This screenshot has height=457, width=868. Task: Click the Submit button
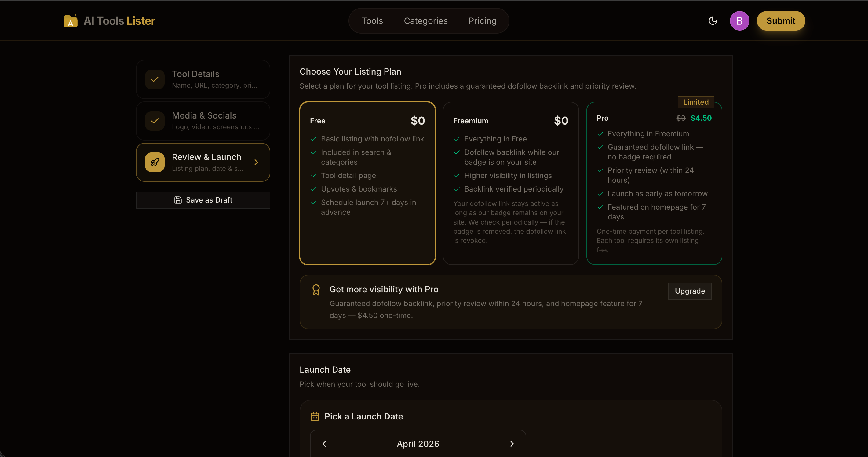pyautogui.click(x=781, y=20)
